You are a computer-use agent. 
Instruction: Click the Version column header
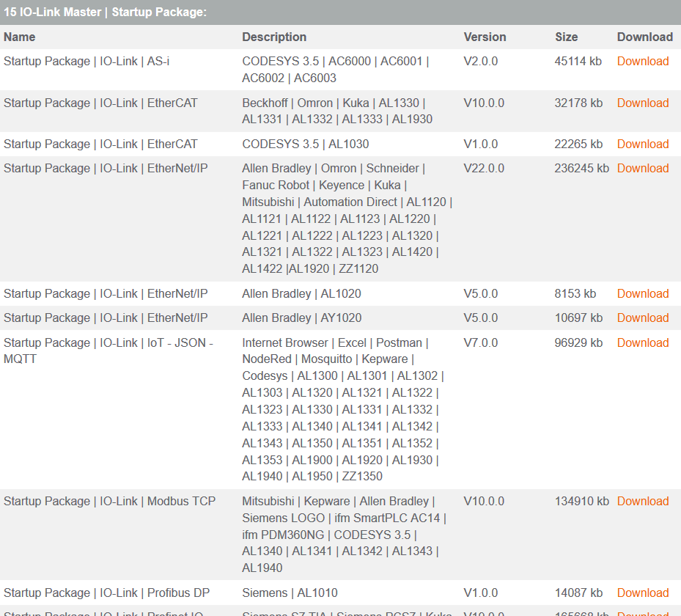click(x=485, y=37)
